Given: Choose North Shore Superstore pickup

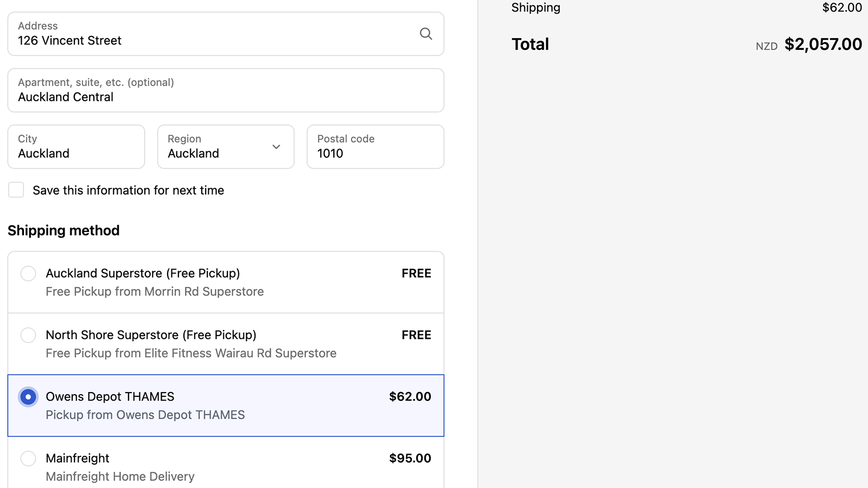Looking at the screenshot, I should coord(28,335).
